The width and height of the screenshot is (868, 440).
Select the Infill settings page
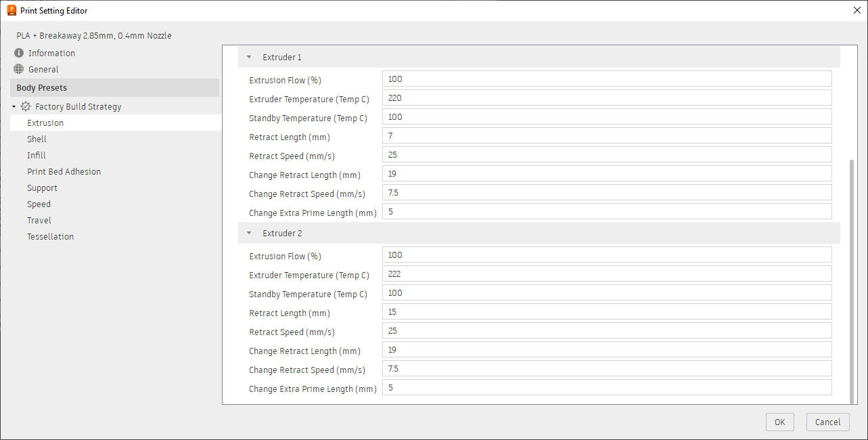[36, 155]
